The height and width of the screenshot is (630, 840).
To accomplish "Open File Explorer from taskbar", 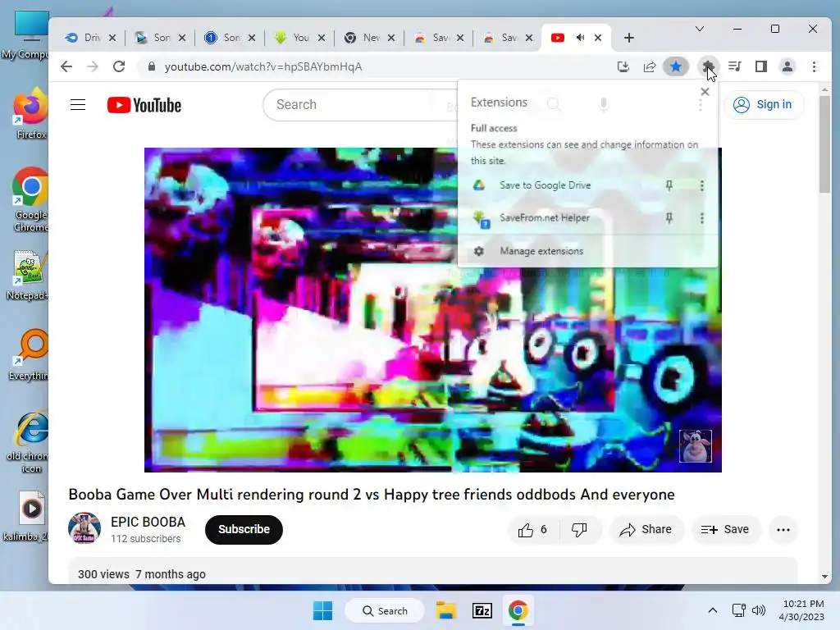I will [445, 610].
